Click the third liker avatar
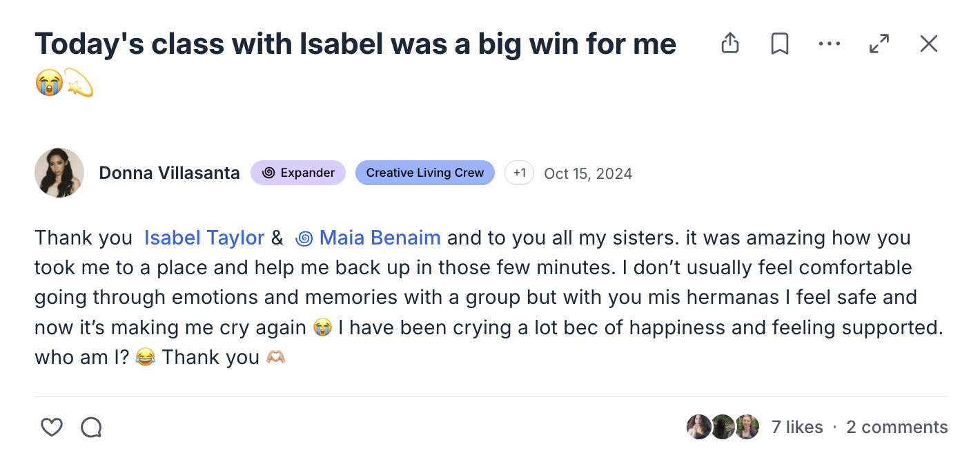980x460 pixels. [747, 427]
